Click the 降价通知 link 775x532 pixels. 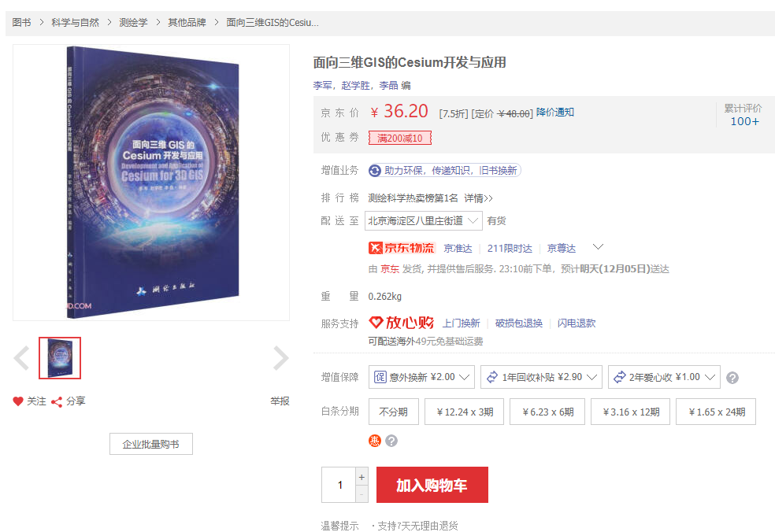tap(555, 112)
